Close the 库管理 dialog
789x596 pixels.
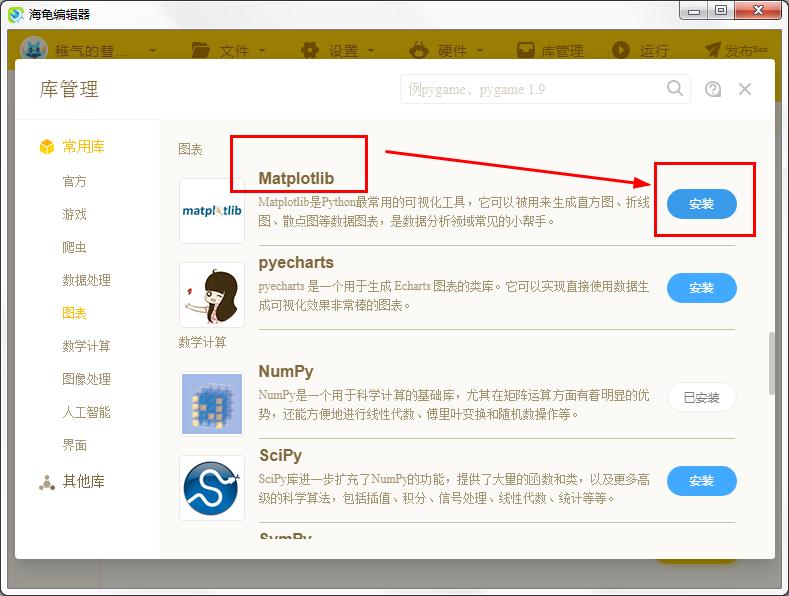click(x=745, y=89)
